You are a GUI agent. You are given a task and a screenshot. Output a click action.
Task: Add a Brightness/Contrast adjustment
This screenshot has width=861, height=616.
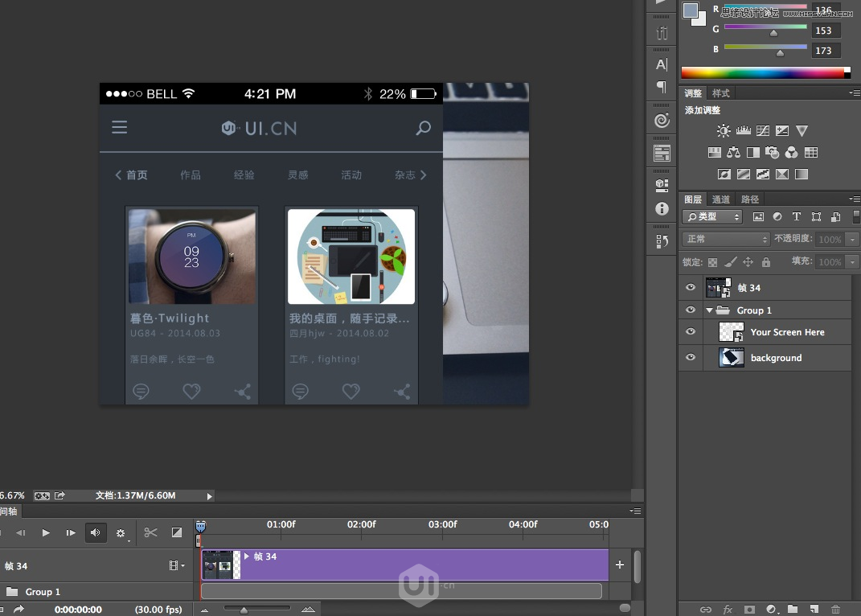coord(724,131)
